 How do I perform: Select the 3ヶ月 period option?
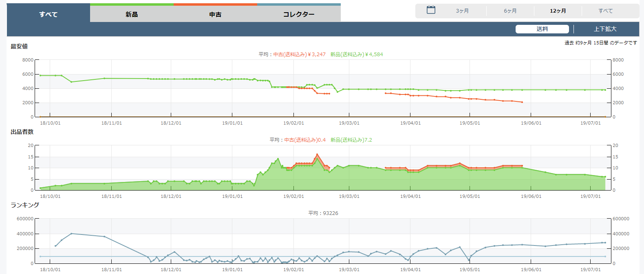(x=462, y=11)
